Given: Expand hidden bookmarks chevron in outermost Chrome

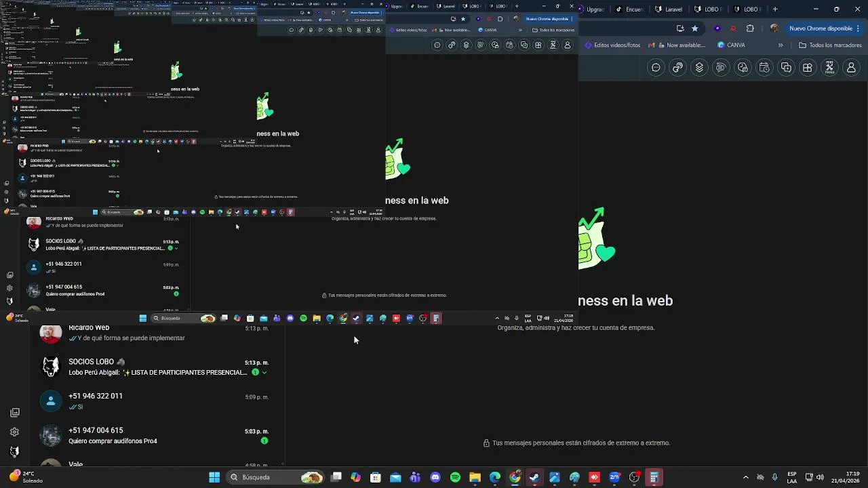Looking at the screenshot, I should coord(781,45).
